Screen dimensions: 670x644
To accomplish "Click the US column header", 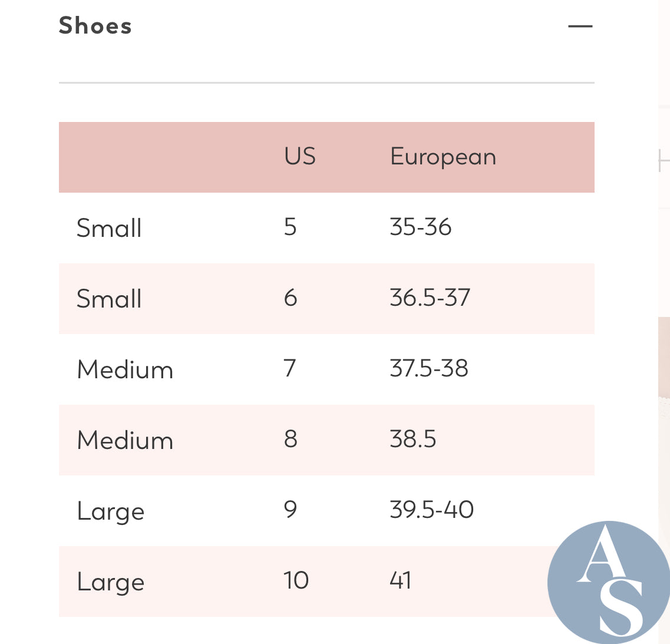I will (300, 156).
